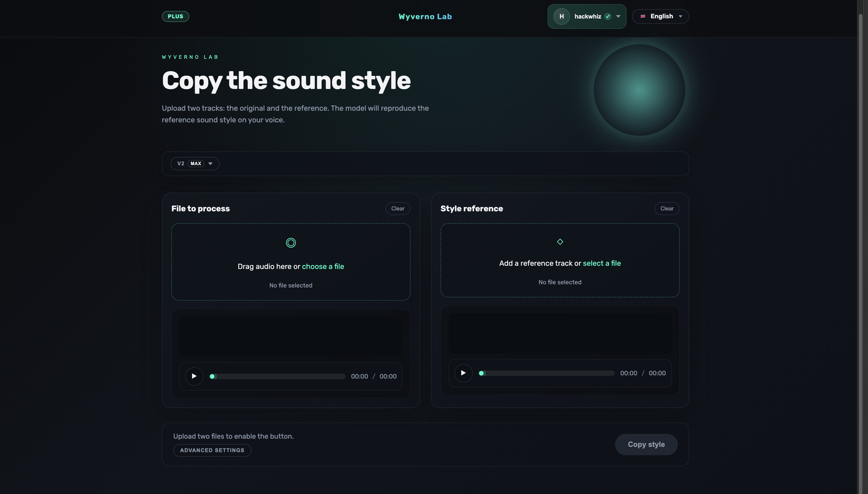Click the diamond icon in Style reference
This screenshot has width=868, height=494.
(x=560, y=242)
